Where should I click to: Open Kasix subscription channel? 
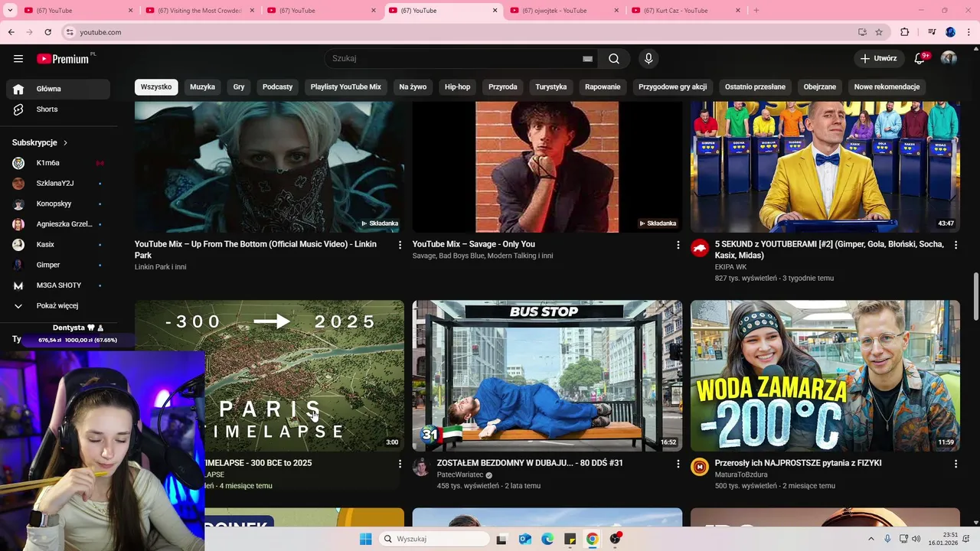58,245
